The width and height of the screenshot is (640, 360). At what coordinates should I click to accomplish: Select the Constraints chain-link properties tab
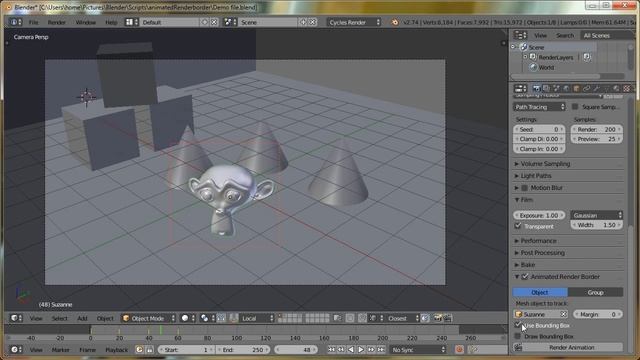587,89
